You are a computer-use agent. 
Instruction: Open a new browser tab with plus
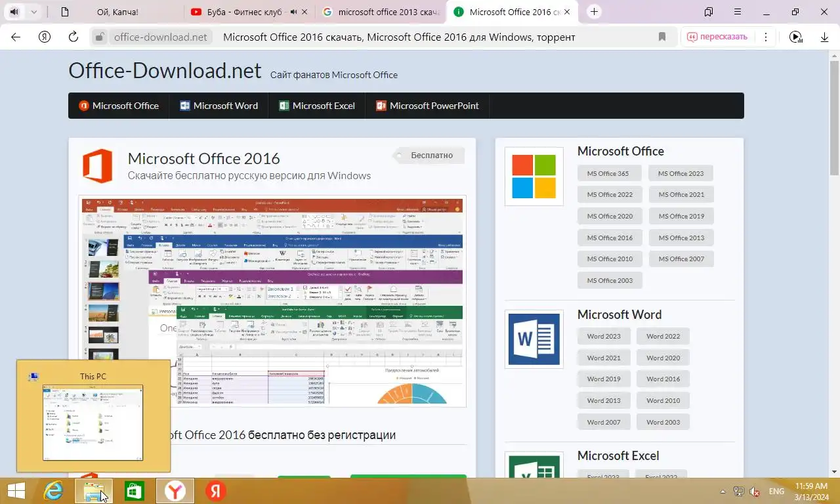[x=594, y=12]
